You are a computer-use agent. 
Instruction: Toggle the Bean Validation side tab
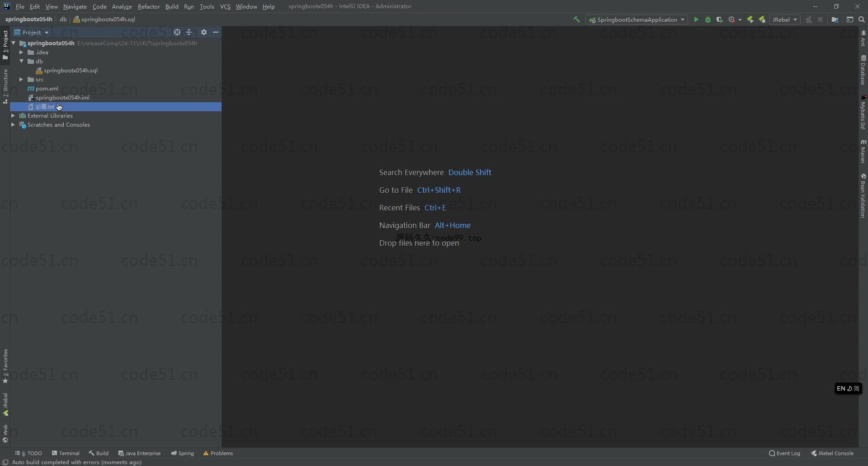point(863,195)
